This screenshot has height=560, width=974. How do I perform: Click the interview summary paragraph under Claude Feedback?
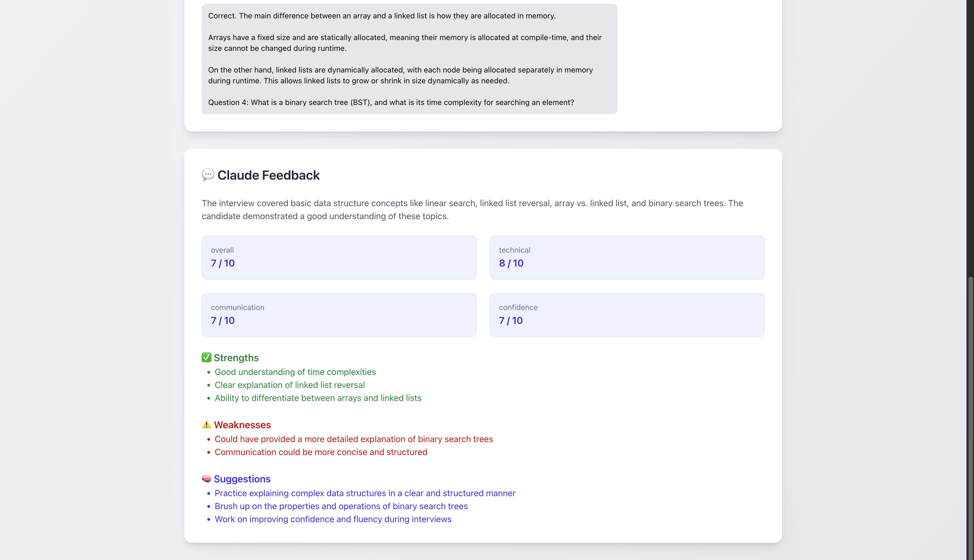[x=472, y=210]
